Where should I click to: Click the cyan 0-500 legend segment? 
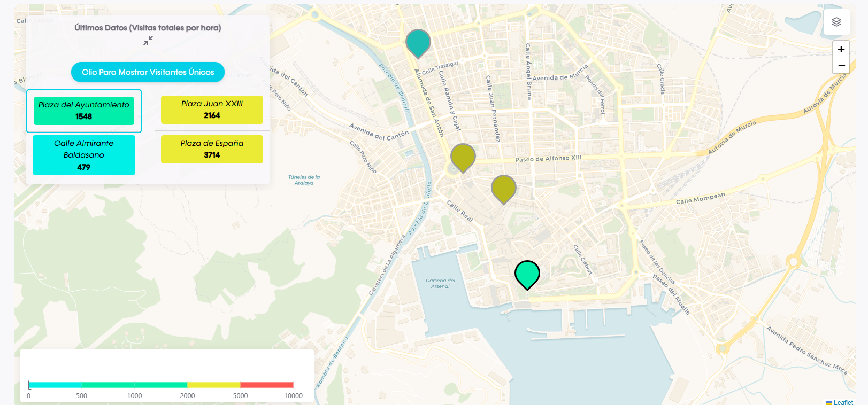click(55, 385)
